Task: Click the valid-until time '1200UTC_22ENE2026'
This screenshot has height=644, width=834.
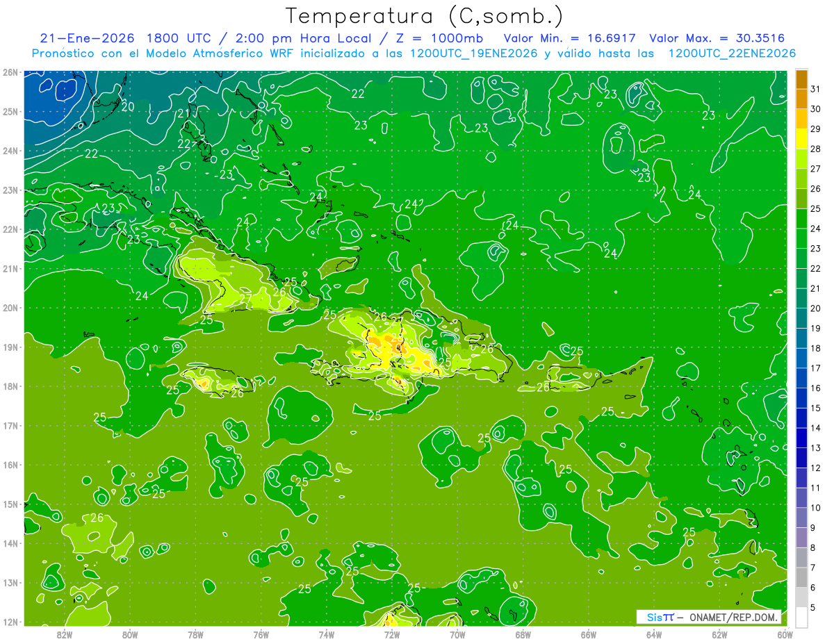Action: [x=732, y=53]
